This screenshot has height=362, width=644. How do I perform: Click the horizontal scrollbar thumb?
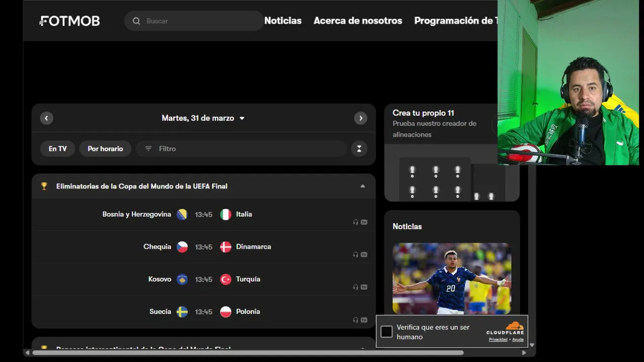tap(248, 353)
